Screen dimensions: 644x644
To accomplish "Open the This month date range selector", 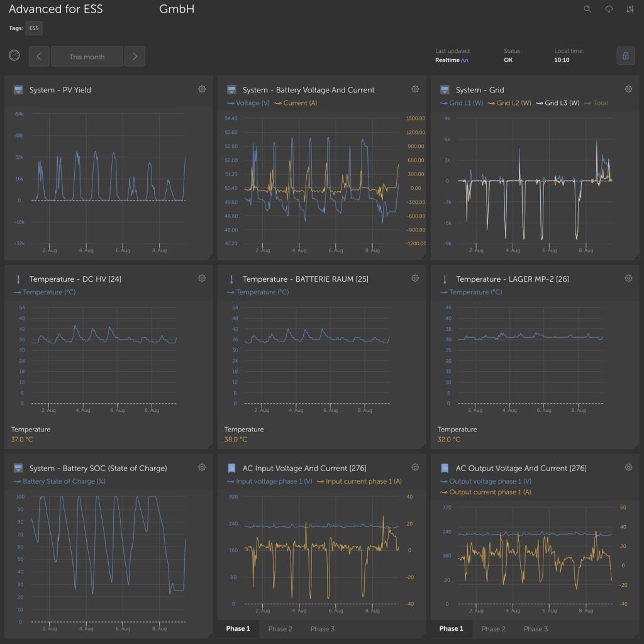I will 87,56.
